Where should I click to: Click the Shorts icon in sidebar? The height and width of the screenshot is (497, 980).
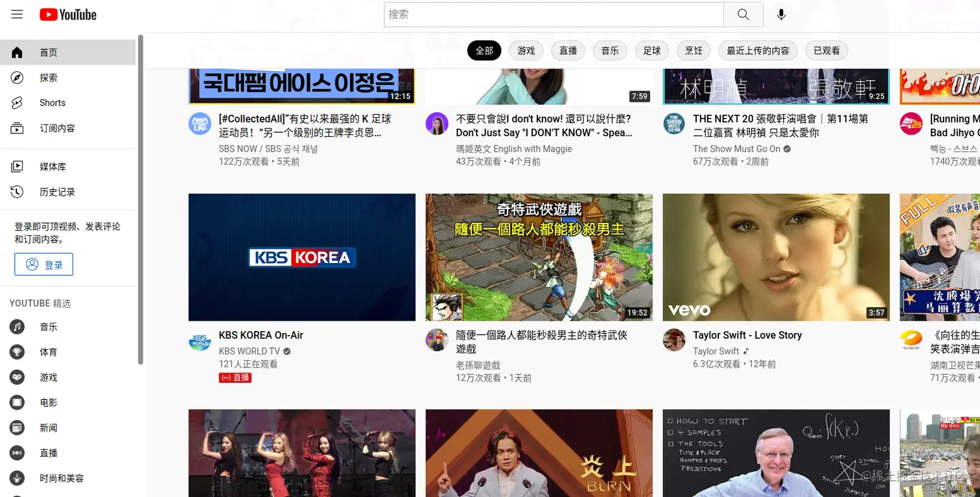tap(17, 103)
